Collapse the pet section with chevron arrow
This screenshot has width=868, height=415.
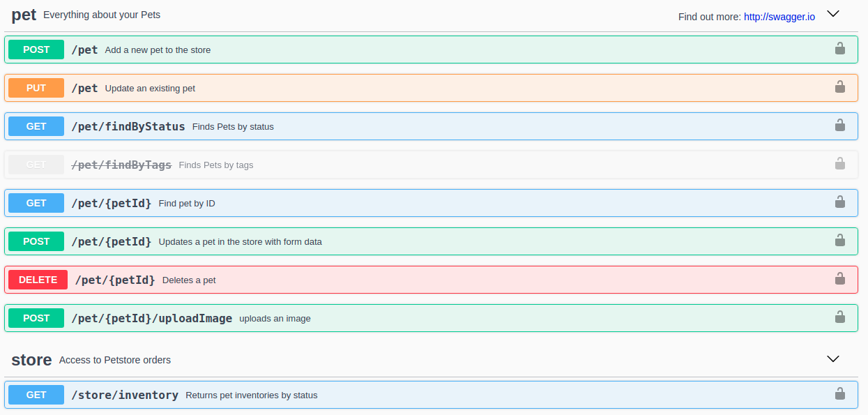(x=832, y=14)
